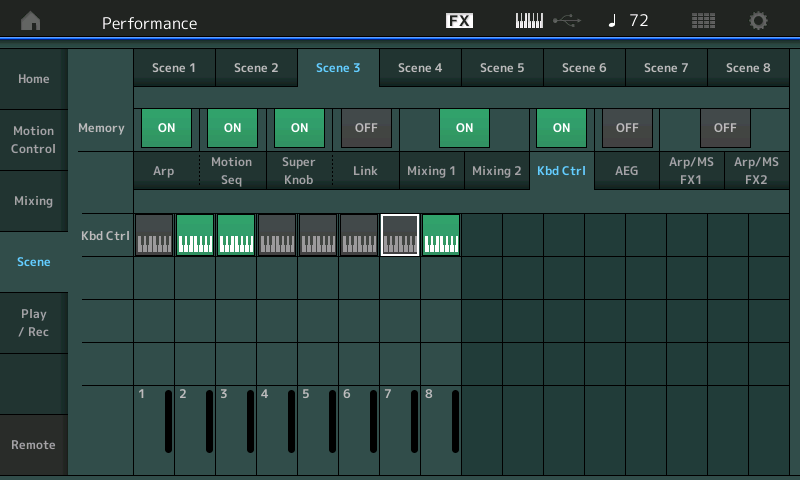Image resolution: width=800 pixels, height=480 pixels.
Task: Switch to Scene 5 tab
Action: [502, 68]
